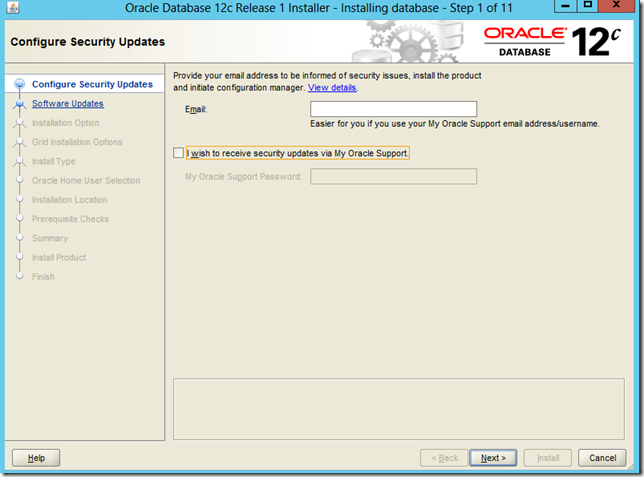Open the View details link

(332, 88)
